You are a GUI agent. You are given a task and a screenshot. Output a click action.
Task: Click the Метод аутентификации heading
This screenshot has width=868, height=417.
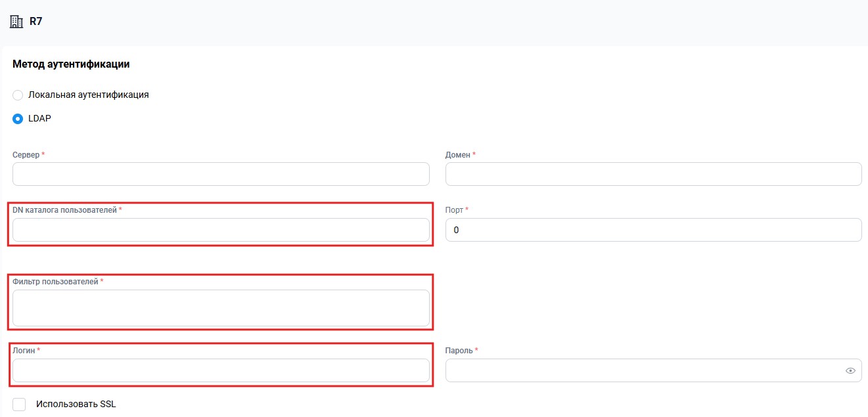[x=71, y=64]
